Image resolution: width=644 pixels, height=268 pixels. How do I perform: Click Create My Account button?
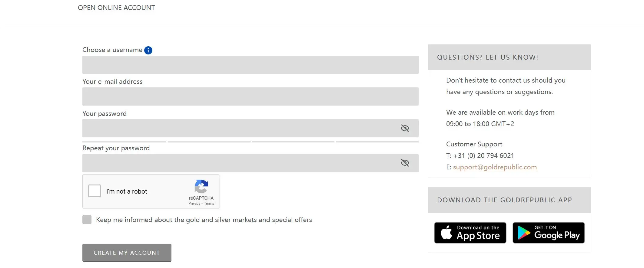pos(127,253)
